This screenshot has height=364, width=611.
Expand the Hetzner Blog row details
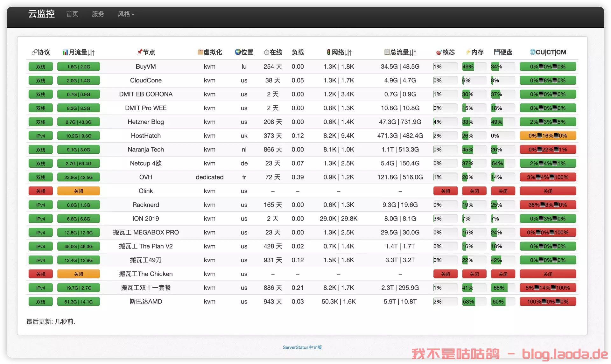coord(145,122)
